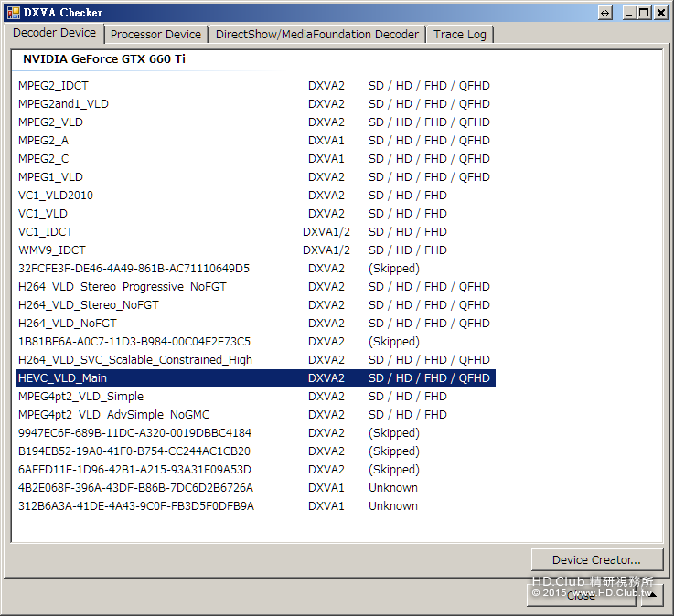Select the H264_VLD_NoFGT row
This screenshot has height=616, width=674.
pos(256,323)
